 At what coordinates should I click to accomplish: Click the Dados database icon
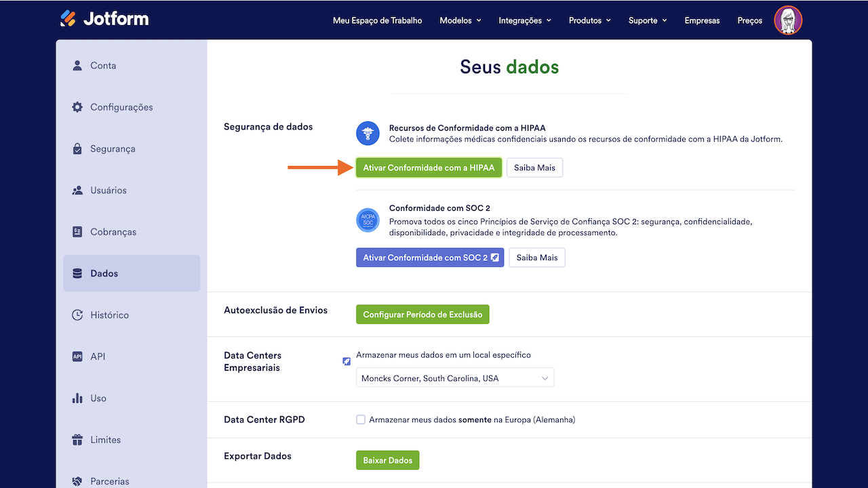pos(77,273)
